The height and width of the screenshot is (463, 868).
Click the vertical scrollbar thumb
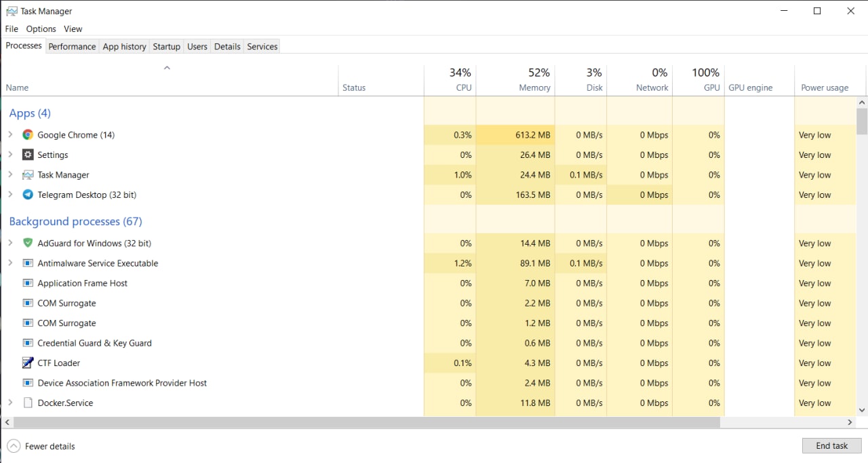click(862, 121)
